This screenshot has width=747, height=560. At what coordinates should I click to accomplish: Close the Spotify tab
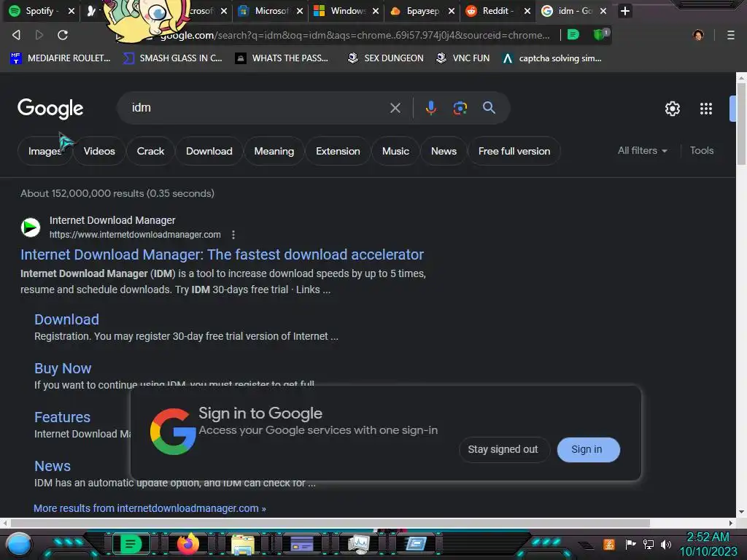71,11
